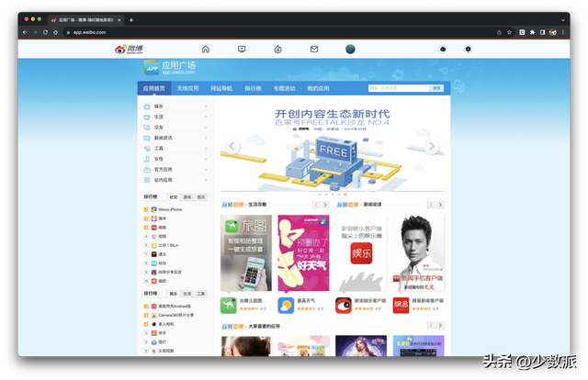Click the 搜索 search button
The height and width of the screenshot is (380, 588).
pyautogui.click(x=437, y=88)
